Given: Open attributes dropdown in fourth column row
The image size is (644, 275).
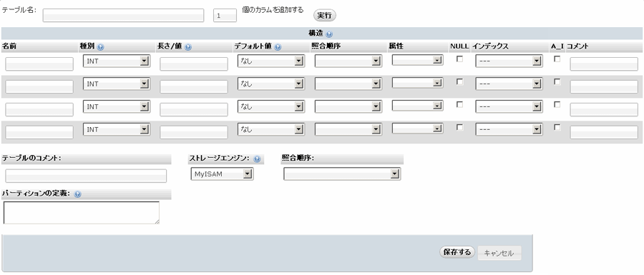Looking at the screenshot, I should click(417, 129).
